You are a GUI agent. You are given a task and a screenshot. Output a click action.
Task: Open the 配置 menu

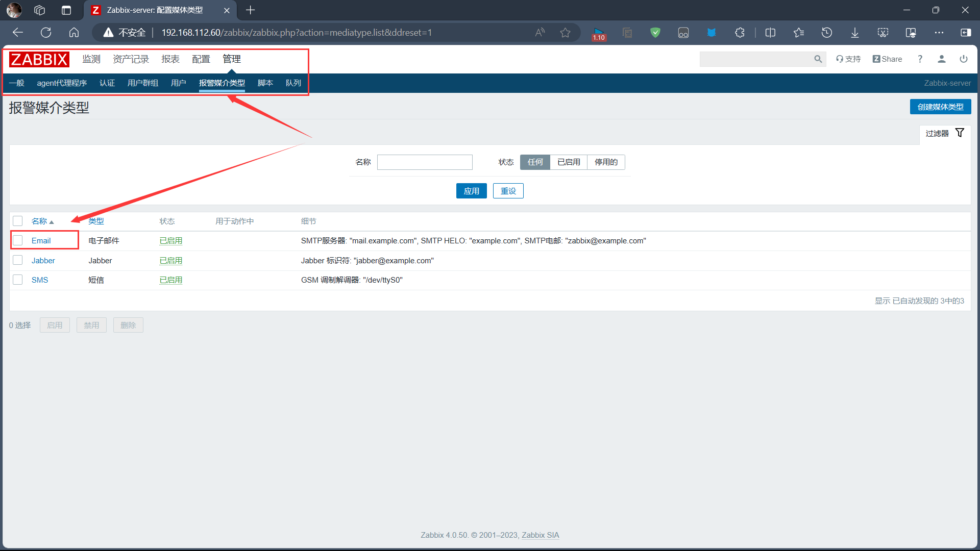(201, 59)
